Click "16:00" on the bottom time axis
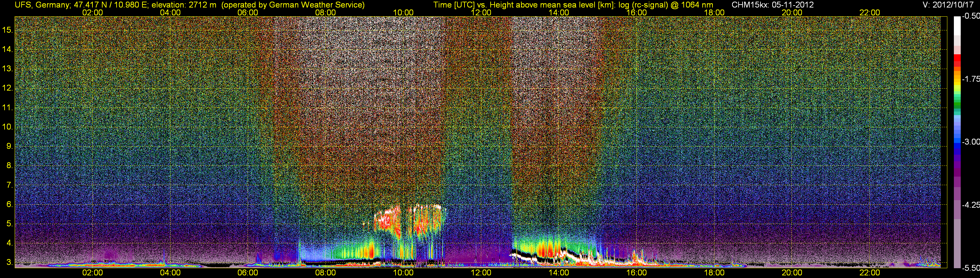 [636, 273]
